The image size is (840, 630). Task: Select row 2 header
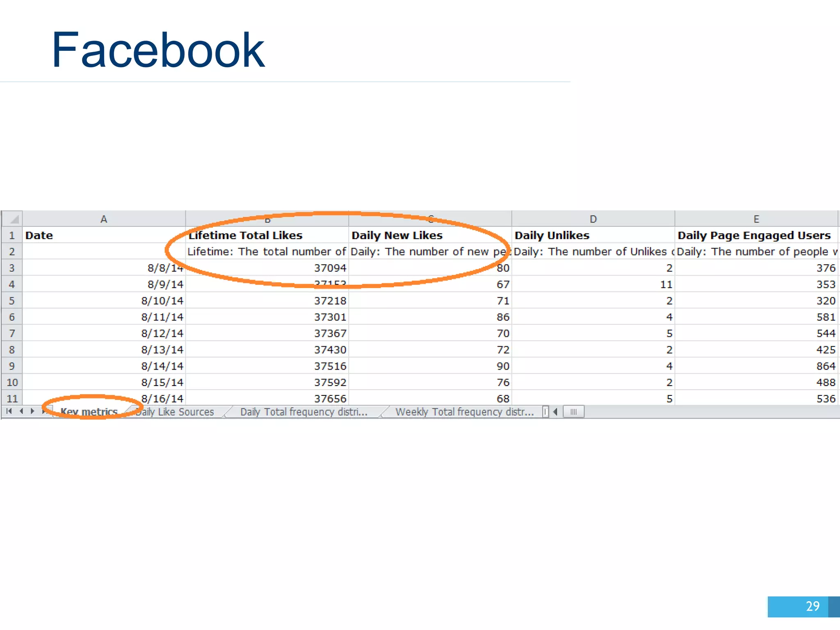[x=12, y=251]
